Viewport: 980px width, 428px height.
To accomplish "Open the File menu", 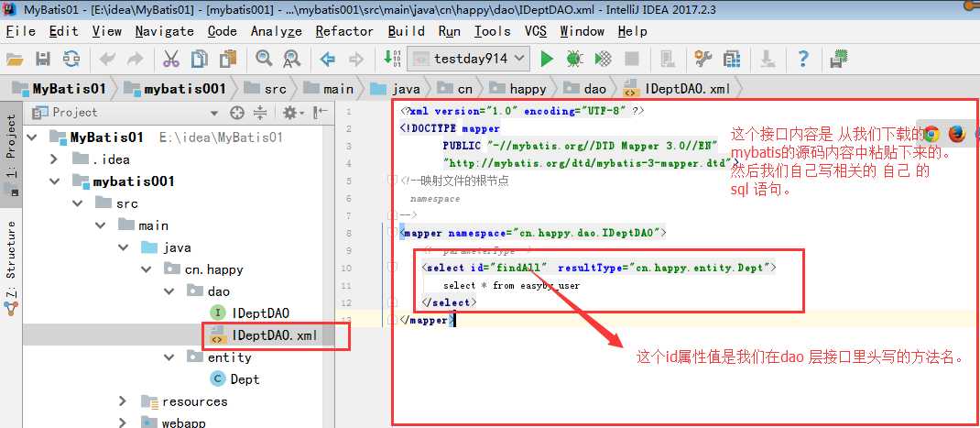I will tap(21, 31).
